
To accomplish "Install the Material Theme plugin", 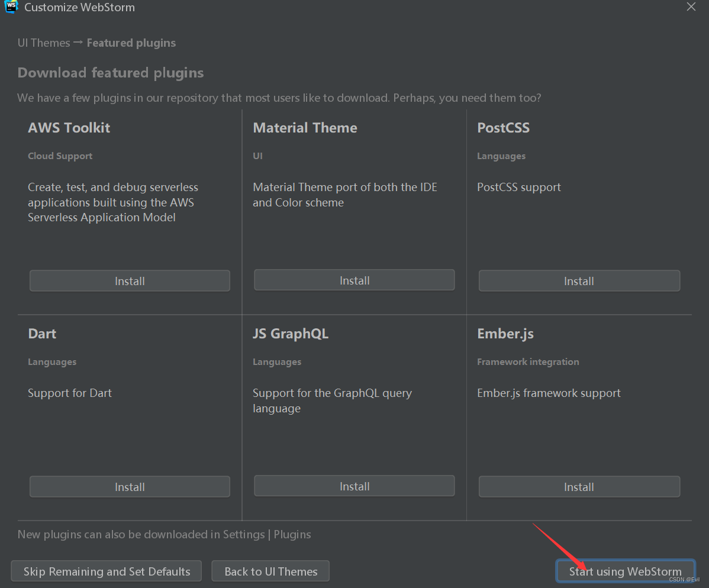I will tap(354, 280).
